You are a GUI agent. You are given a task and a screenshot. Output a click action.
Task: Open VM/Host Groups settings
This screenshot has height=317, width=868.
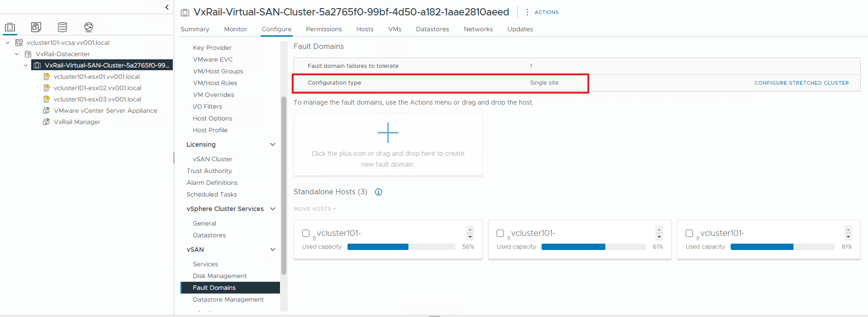[218, 71]
